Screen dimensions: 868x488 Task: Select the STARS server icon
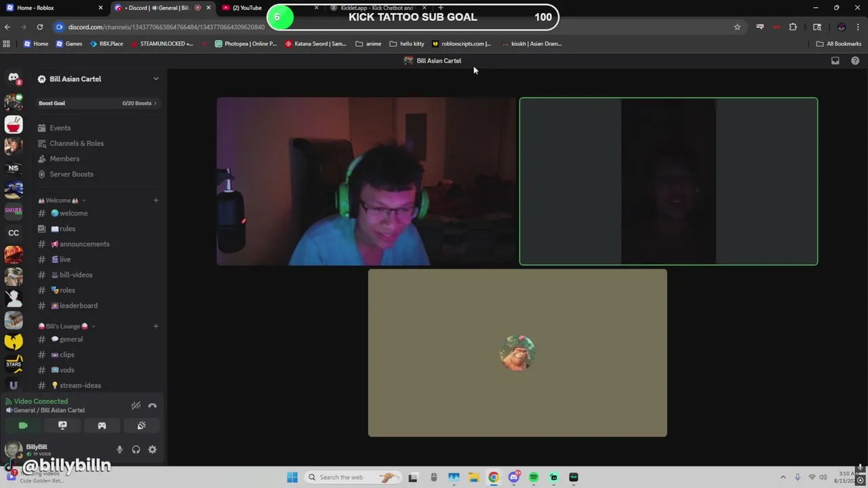click(x=14, y=364)
